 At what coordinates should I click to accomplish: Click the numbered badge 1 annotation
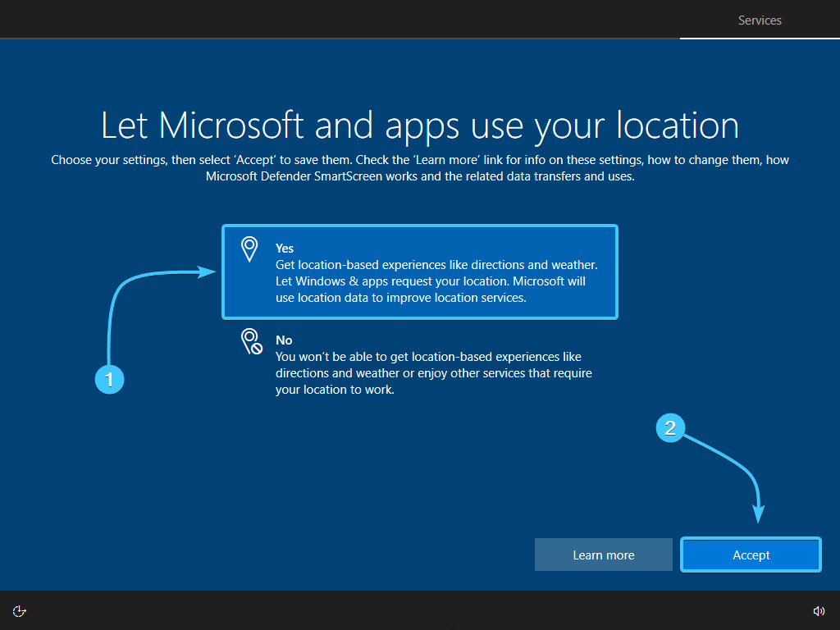pos(109,380)
